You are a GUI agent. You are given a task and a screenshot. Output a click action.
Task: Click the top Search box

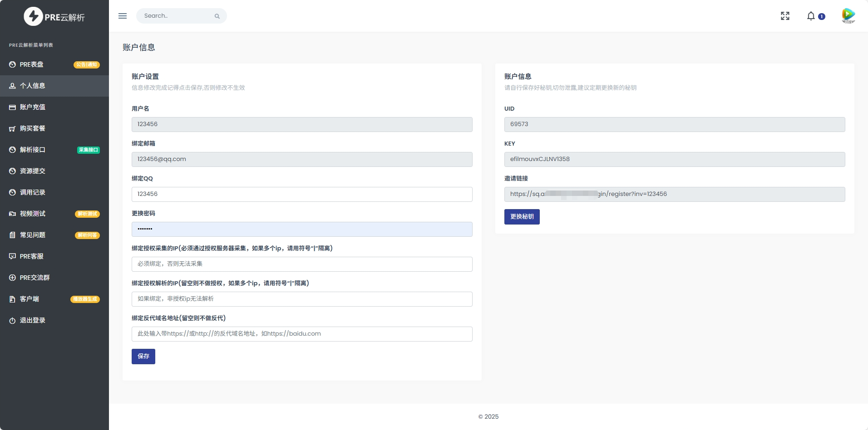[177, 16]
